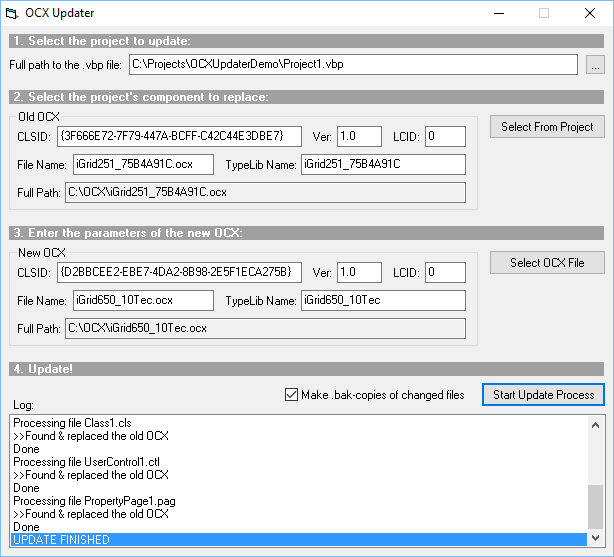This screenshot has width=614, height=557.
Task: Minimize the OCX Updater window
Action: (x=499, y=13)
